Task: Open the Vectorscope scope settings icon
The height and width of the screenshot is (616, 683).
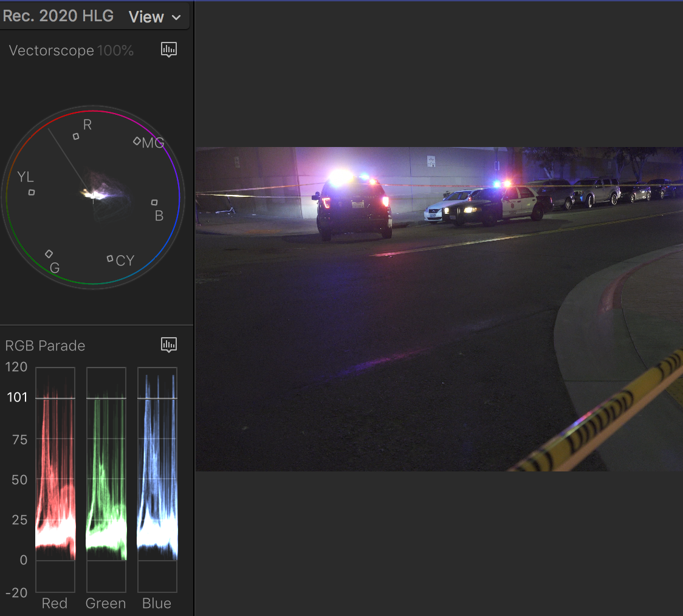Action: pos(168,50)
